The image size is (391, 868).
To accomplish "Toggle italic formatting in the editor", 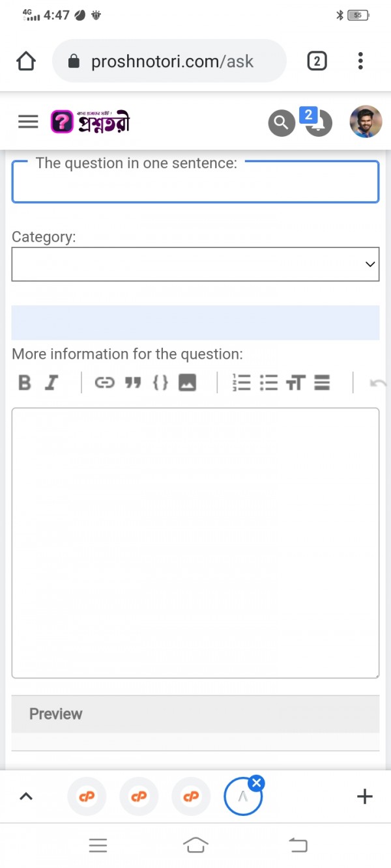I will [x=51, y=383].
